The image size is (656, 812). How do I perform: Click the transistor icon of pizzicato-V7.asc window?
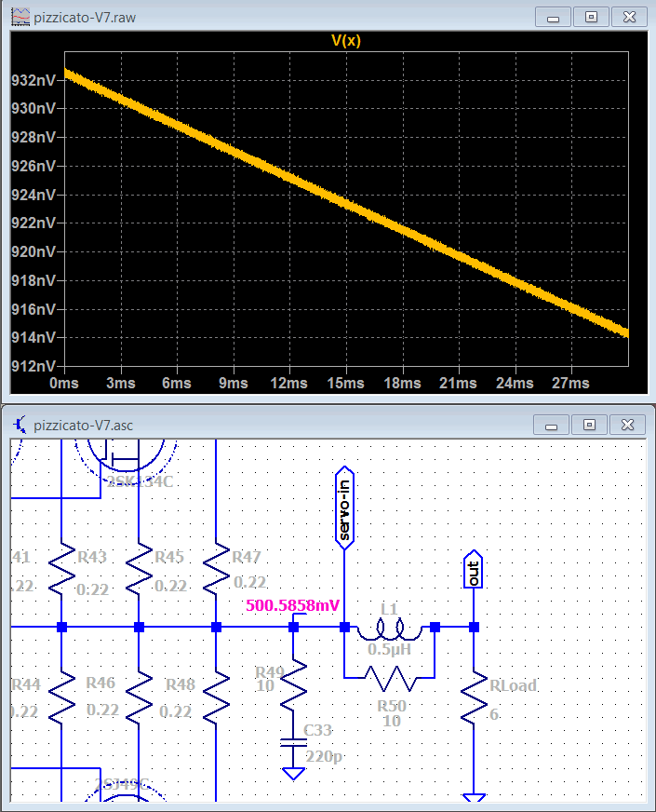[20, 425]
